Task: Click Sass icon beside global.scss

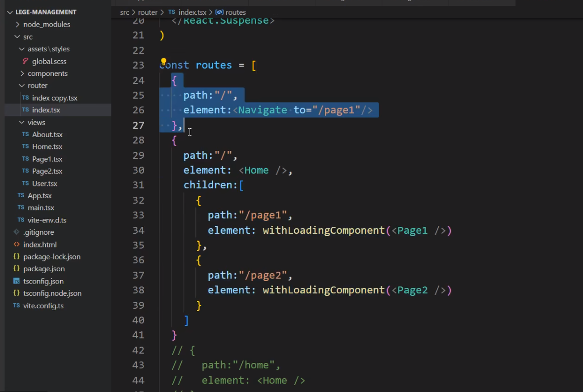Action: [25, 61]
